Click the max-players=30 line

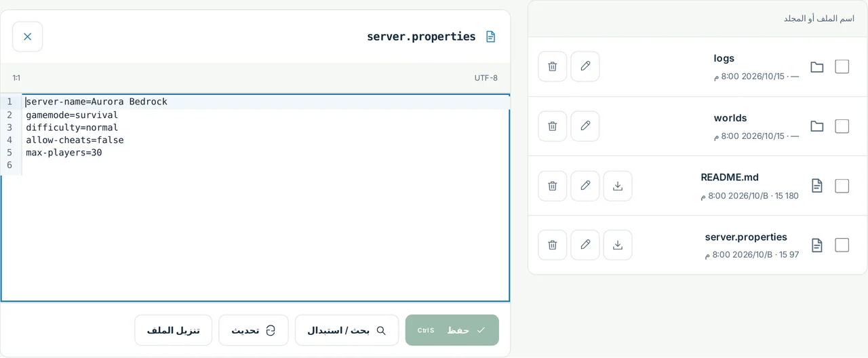click(265, 153)
